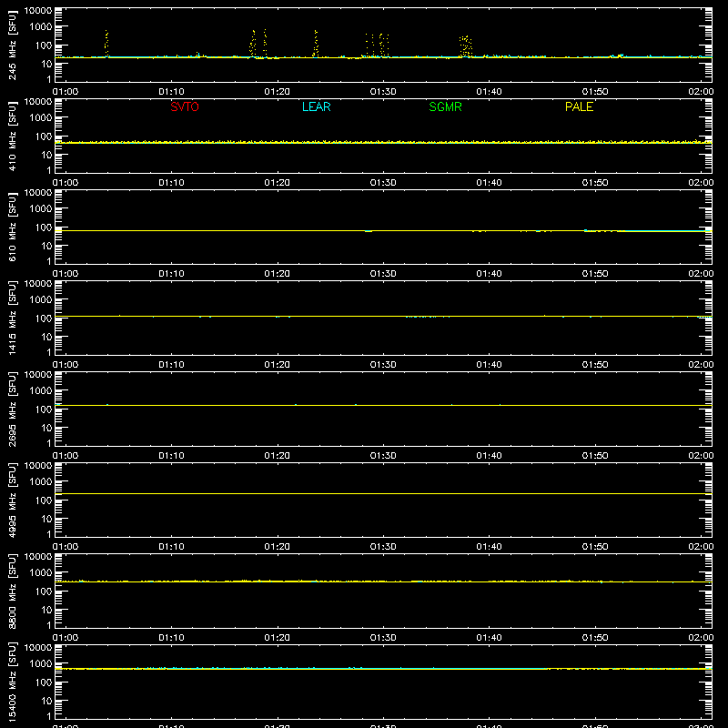Select the 2695 MHz [SFU] axis title
The height and width of the screenshot is (728, 728).
(12, 409)
